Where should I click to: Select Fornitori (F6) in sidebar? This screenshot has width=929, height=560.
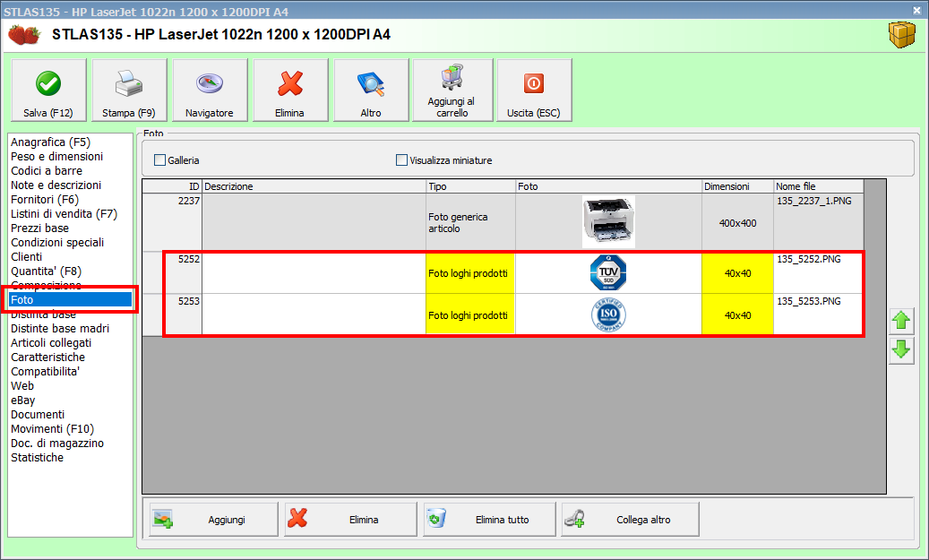click(x=45, y=200)
